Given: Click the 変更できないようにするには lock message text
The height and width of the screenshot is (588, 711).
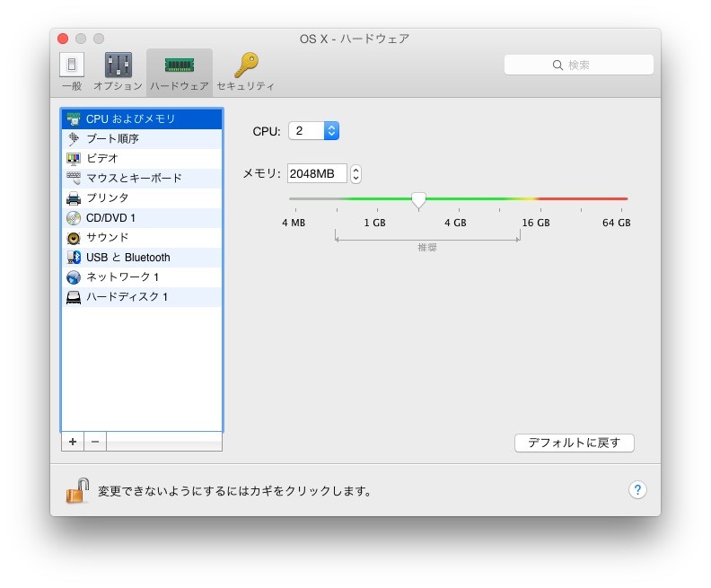Looking at the screenshot, I should click(235, 491).
